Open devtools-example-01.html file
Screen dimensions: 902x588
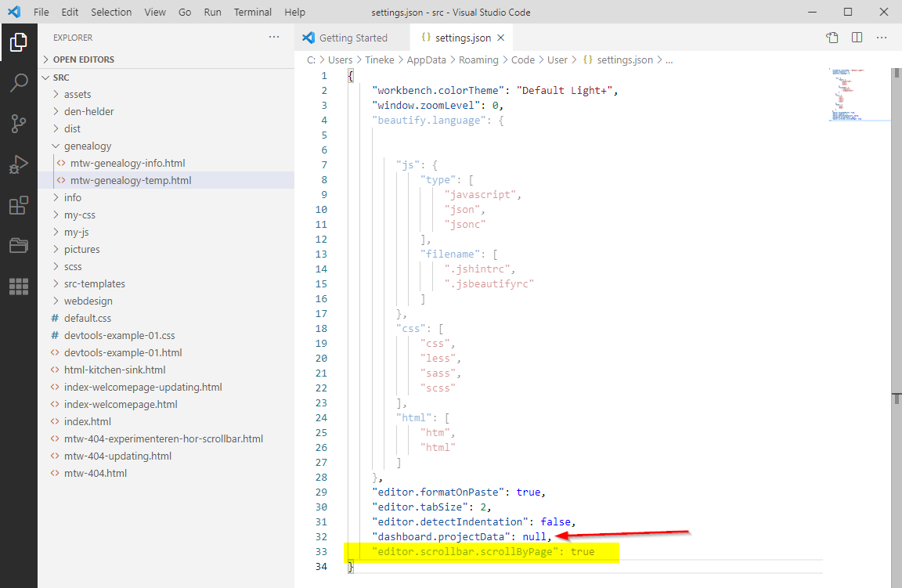tap(166, 352)
